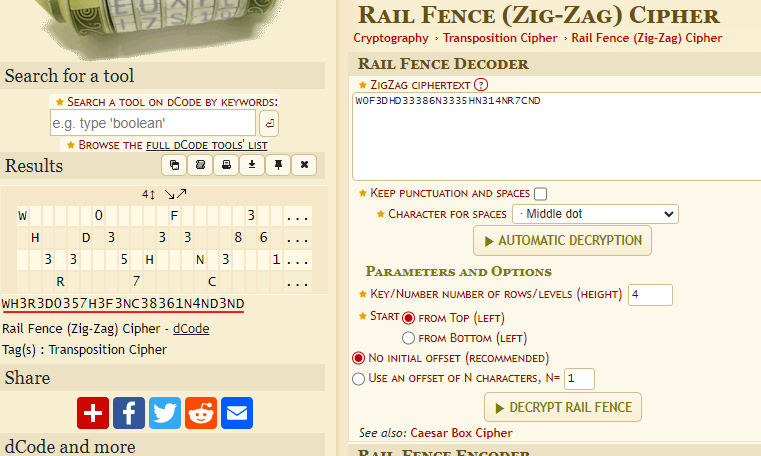Image resolution: width=761 pixels, height=456 pixels.
Task: Click the Share heading
Action: pos(27,378)
